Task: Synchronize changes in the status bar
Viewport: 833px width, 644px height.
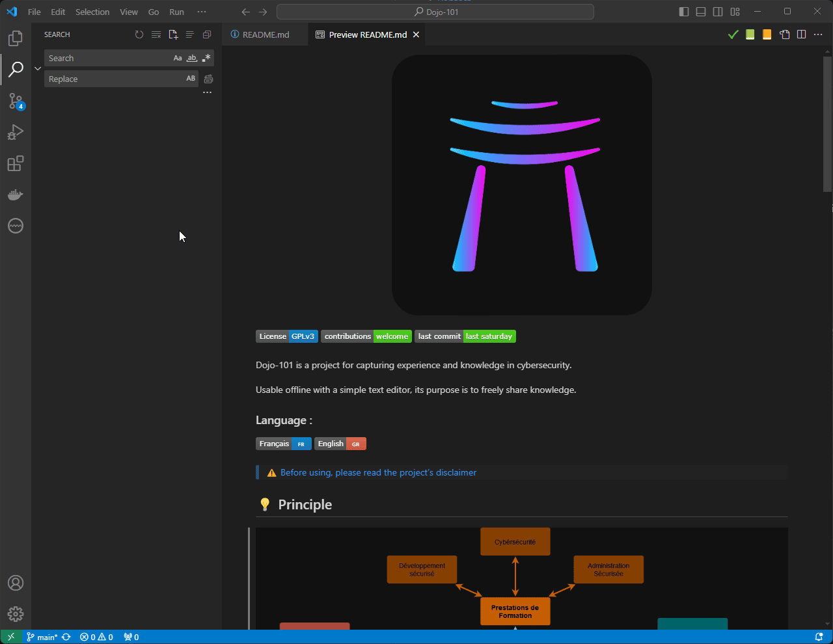Action: (66, 637)
